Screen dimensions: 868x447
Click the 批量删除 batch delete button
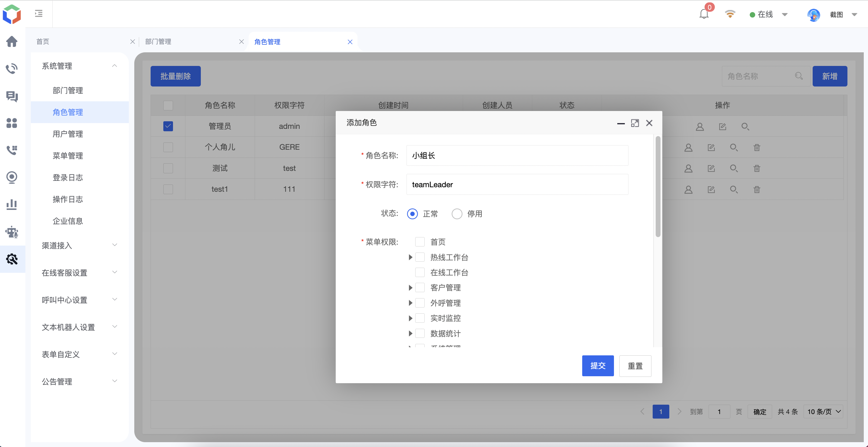pos(175,76)
